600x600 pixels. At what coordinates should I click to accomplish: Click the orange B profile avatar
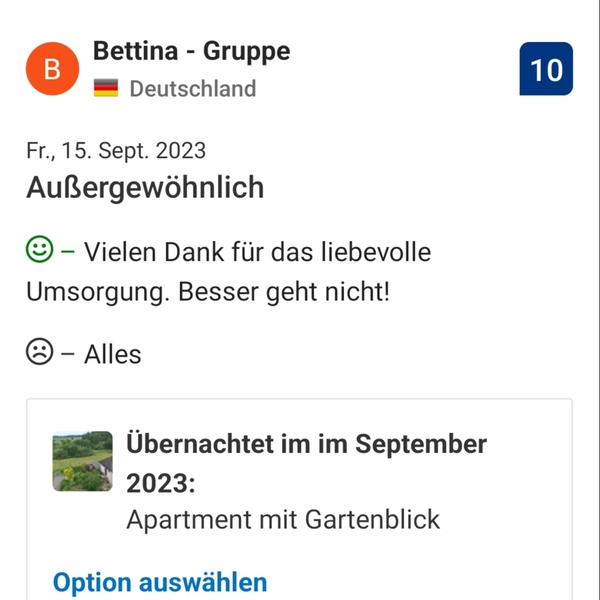[53, 69]
